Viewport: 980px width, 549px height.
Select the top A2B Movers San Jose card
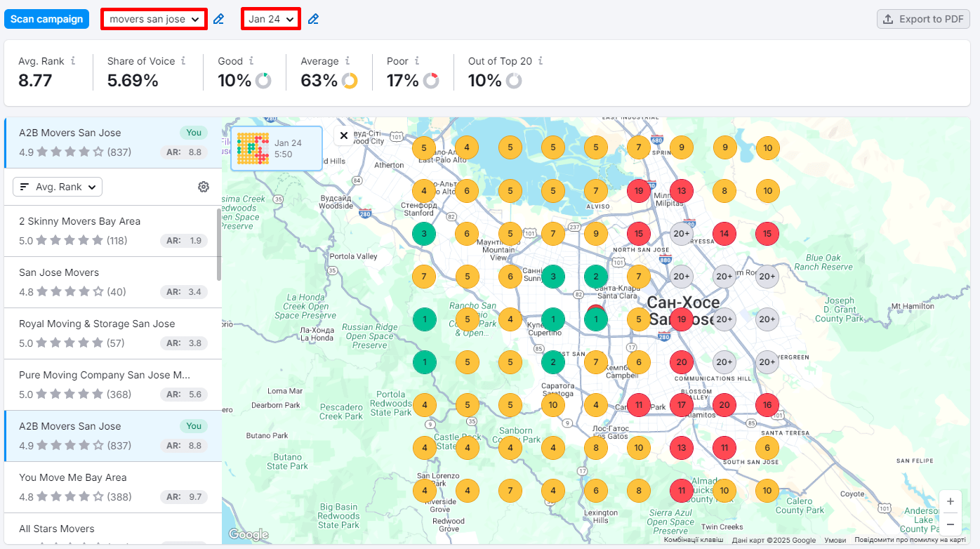[113, 143]
